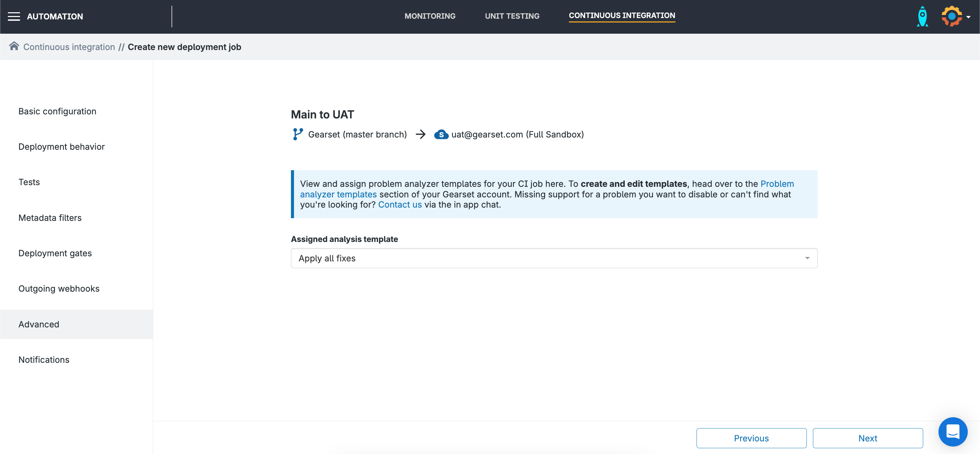
Task: Open the in-app chat bubble
Action: tap(952, 432)
